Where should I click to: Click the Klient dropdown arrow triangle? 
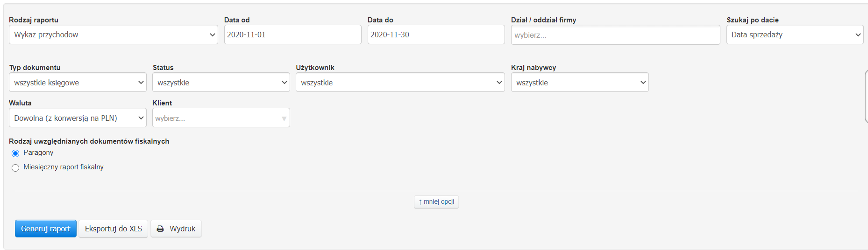284,118
